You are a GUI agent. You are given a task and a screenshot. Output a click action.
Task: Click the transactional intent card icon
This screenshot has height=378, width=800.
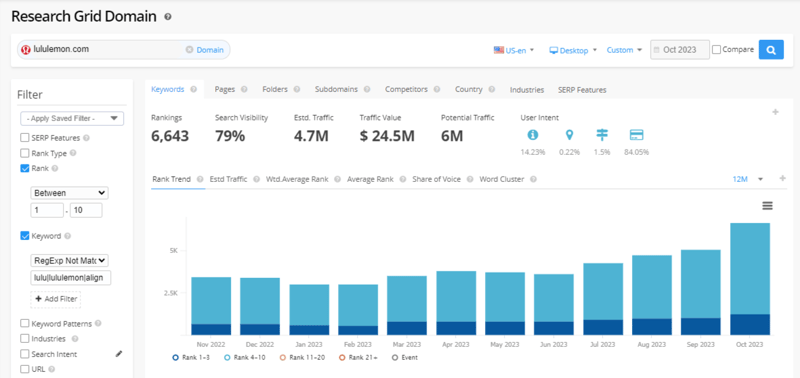coord(636,135)
